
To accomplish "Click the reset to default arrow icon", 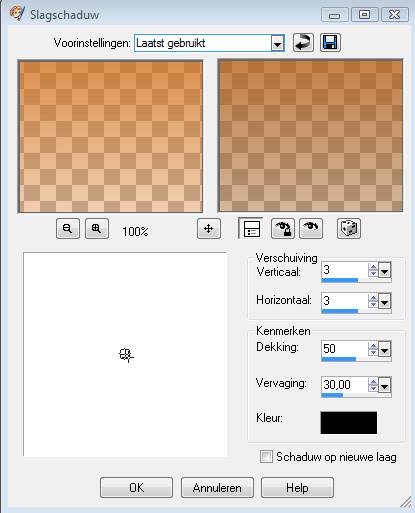I will point(303,43).
